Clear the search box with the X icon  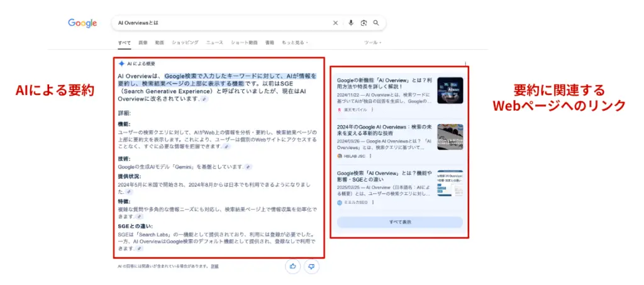(336, 23)
